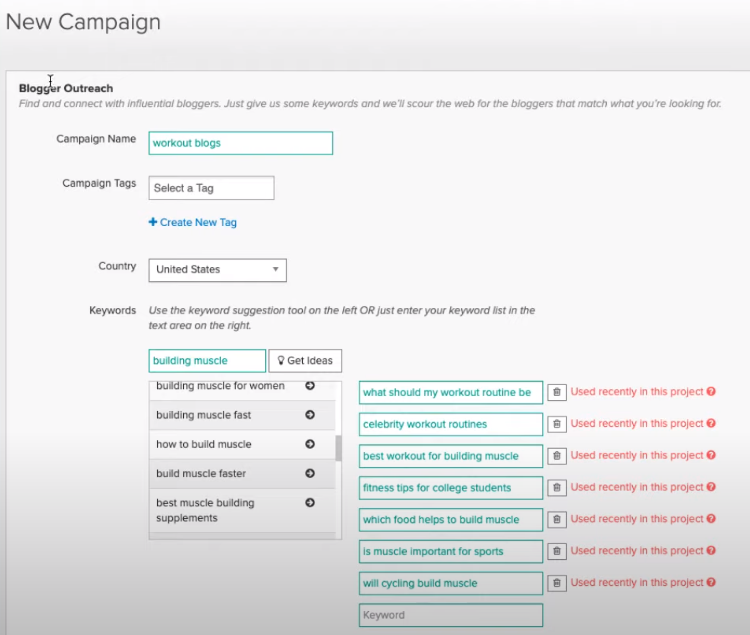Open the Select a Tag dropdown
750x635 pixels.
click(x=211, y=188)
